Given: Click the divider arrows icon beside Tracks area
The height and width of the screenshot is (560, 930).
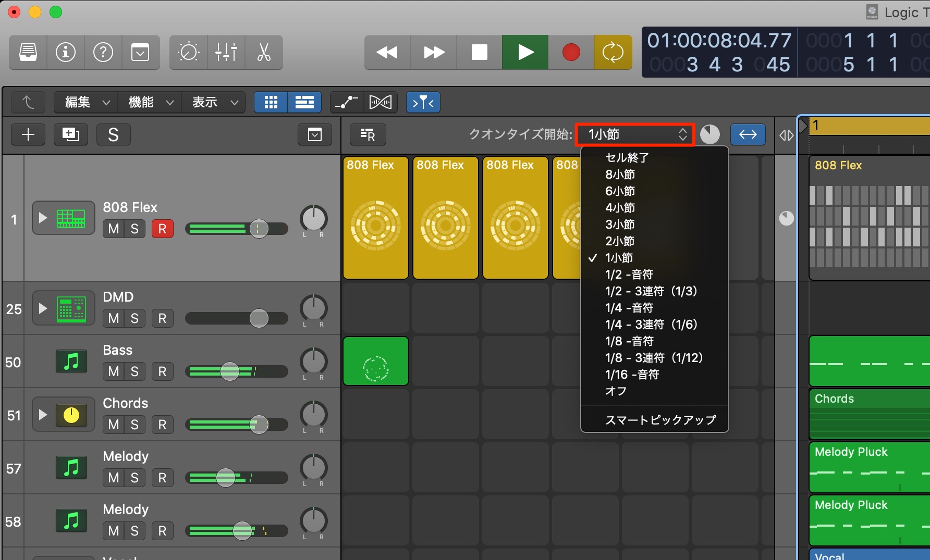Looking at the screenshot, I should [787, 135].
